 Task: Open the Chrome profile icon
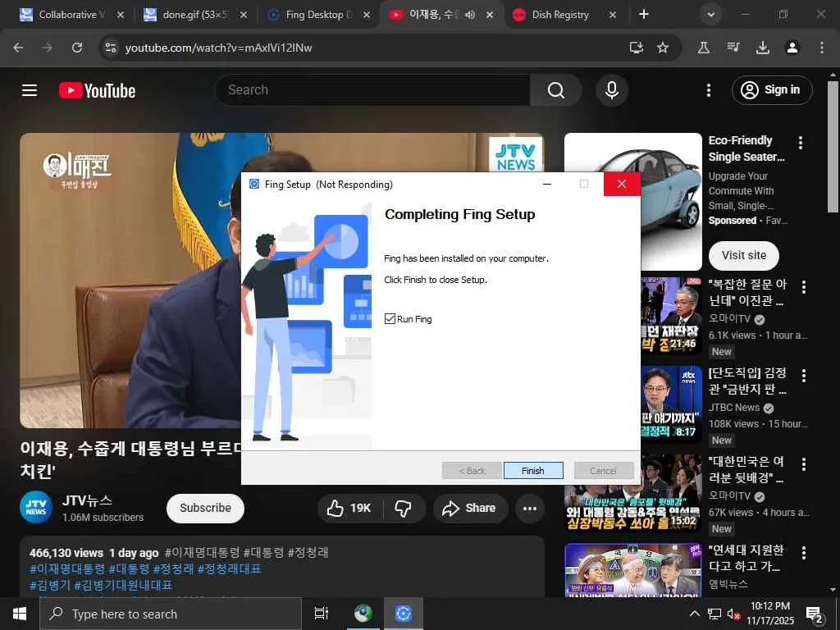tap(792, 48)
